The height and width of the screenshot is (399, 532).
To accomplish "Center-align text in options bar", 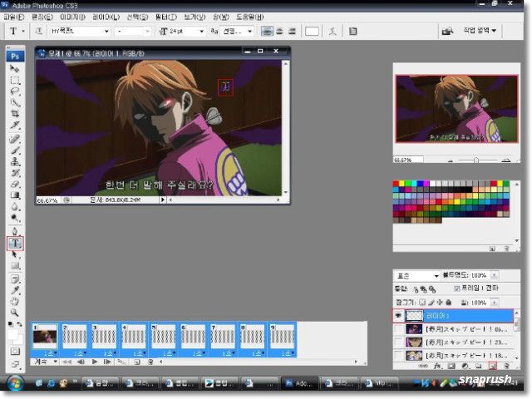I will tap(279, 32).
